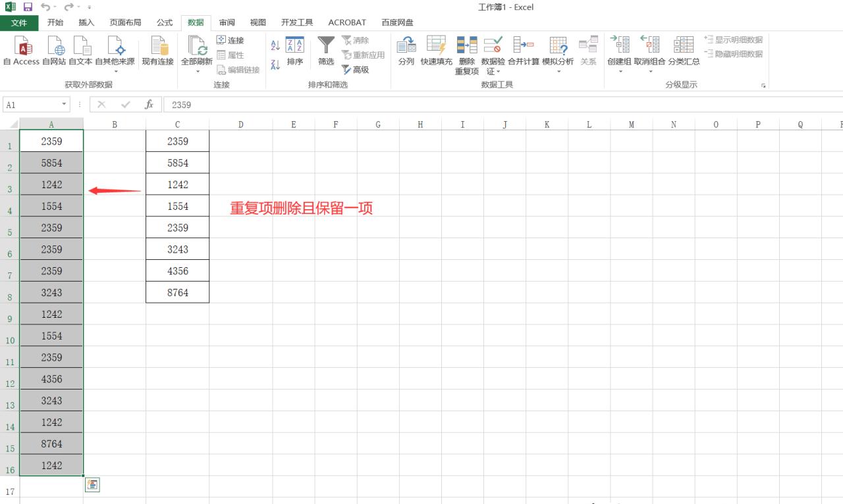Switch to the Formulas (公式) tab
Image resolution: width=843 pixels, height=504 pixels.
click(164, 22)
